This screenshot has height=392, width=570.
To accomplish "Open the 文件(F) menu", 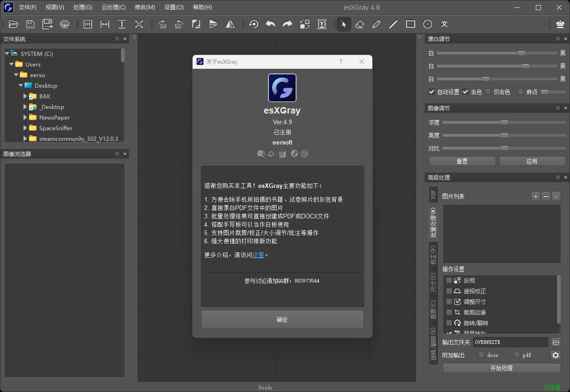I will point(28,7).
